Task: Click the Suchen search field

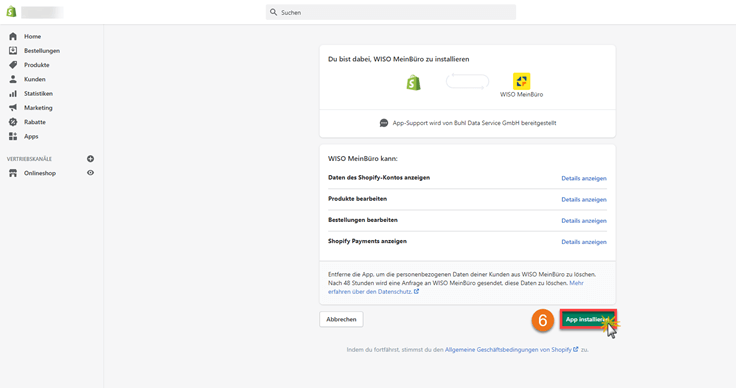Action: coord(391,12)
